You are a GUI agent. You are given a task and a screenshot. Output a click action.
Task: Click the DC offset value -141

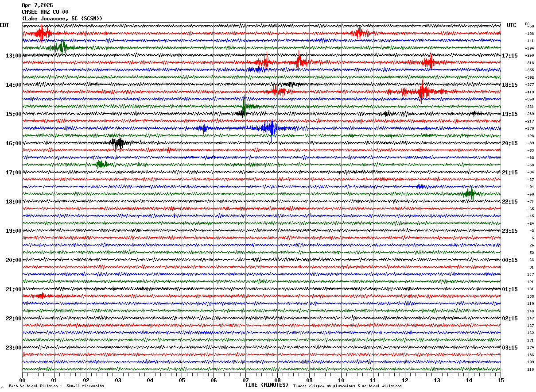coord(530,41)
